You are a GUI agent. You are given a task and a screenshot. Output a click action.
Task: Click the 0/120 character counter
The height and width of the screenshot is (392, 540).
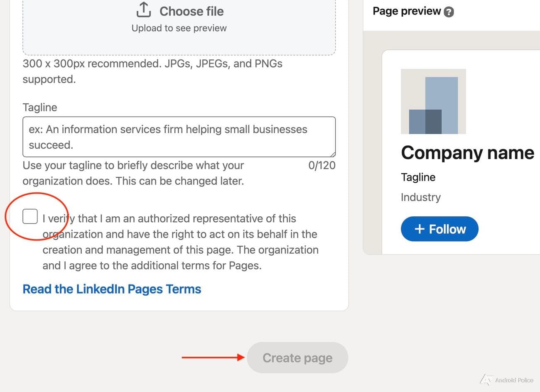tap(322, 165)
